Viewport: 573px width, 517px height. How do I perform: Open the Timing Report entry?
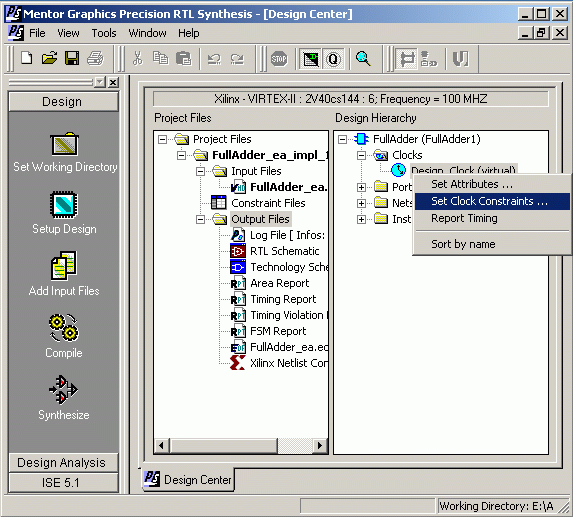[x=273, y=300]
